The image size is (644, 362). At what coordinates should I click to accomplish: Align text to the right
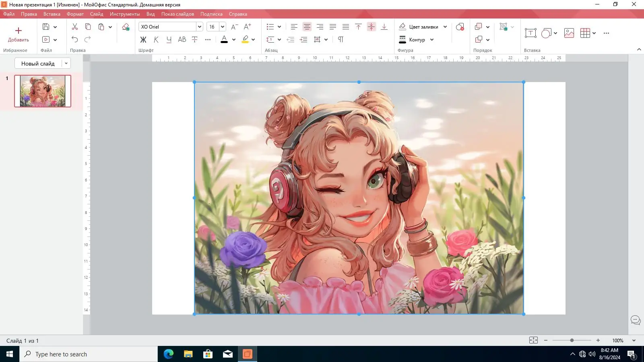(x=320, y=27)
